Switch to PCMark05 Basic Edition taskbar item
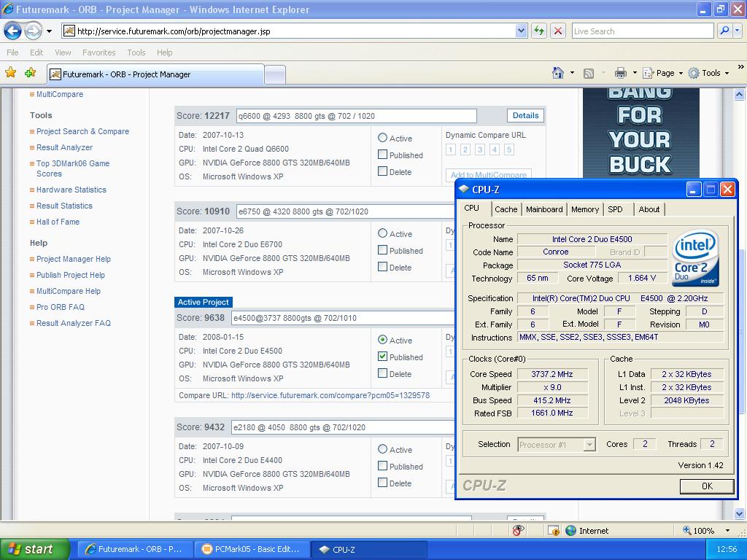 (252, 549)
